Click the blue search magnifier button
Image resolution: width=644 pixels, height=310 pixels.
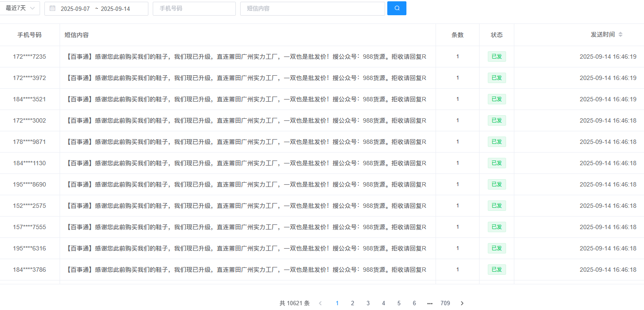point(396,8)
